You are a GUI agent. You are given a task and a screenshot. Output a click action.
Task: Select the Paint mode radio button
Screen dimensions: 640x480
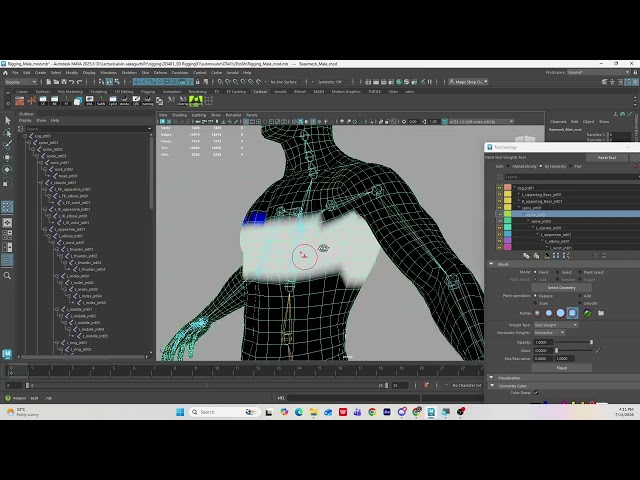point(535,272)
